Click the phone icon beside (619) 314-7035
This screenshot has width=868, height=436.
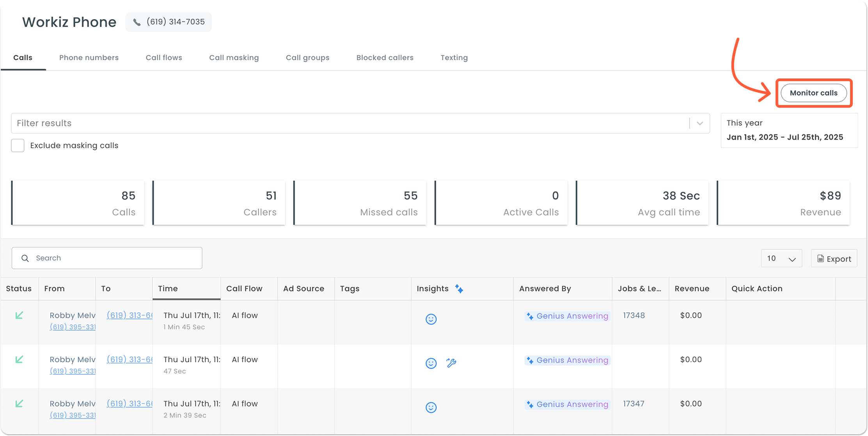137,22
